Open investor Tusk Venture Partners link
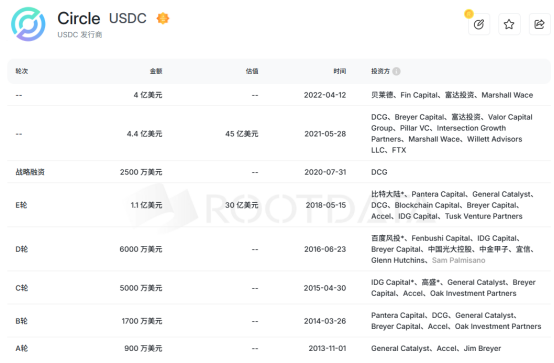This screenshot has width=554, height=363. click(x=484, y=216)
